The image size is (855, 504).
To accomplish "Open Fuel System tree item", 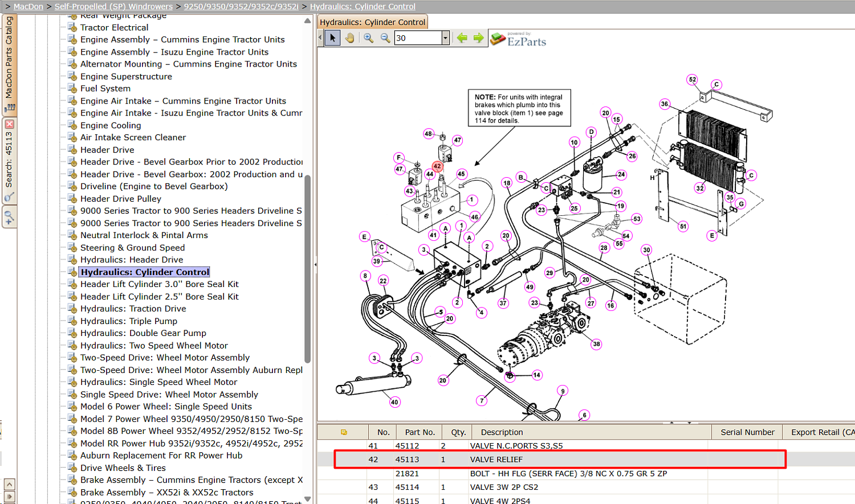I will point(105,88).
